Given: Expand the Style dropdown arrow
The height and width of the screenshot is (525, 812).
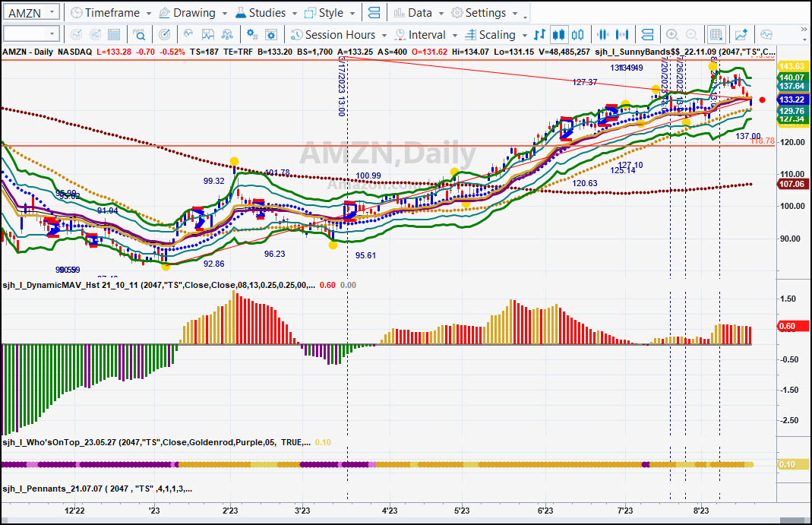Looking at the screenshot, I should point(352,13).
